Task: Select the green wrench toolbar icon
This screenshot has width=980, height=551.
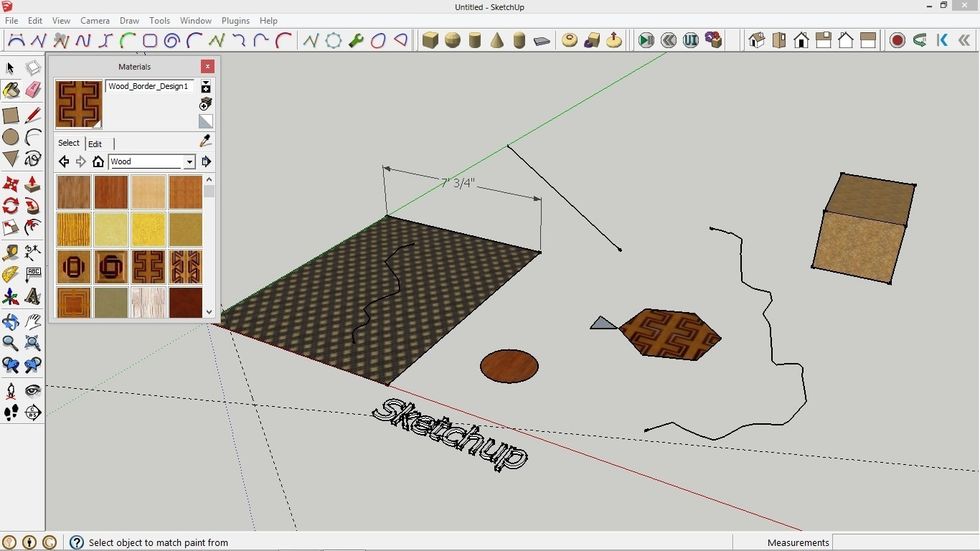Action: [x=356, y=41]
